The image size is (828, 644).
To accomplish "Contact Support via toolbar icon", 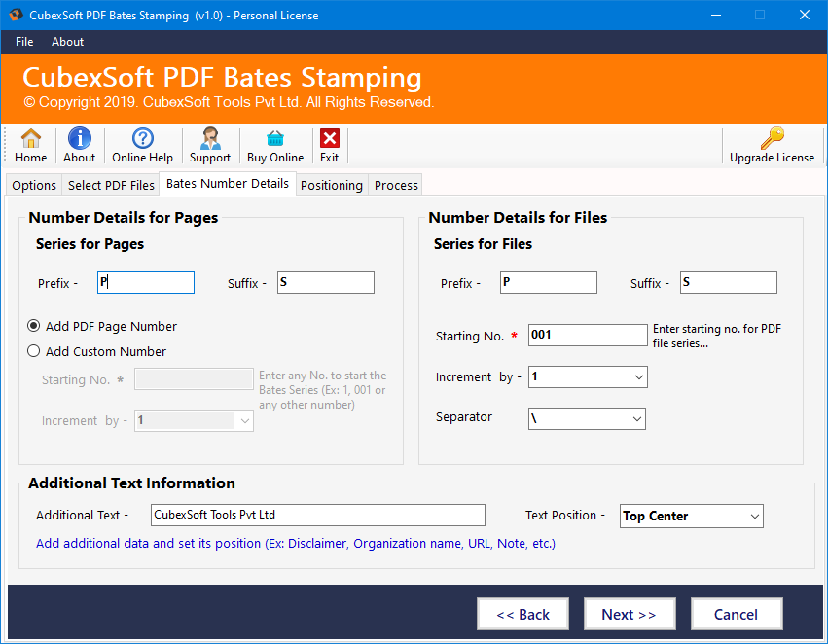I will tap(210, 146).
